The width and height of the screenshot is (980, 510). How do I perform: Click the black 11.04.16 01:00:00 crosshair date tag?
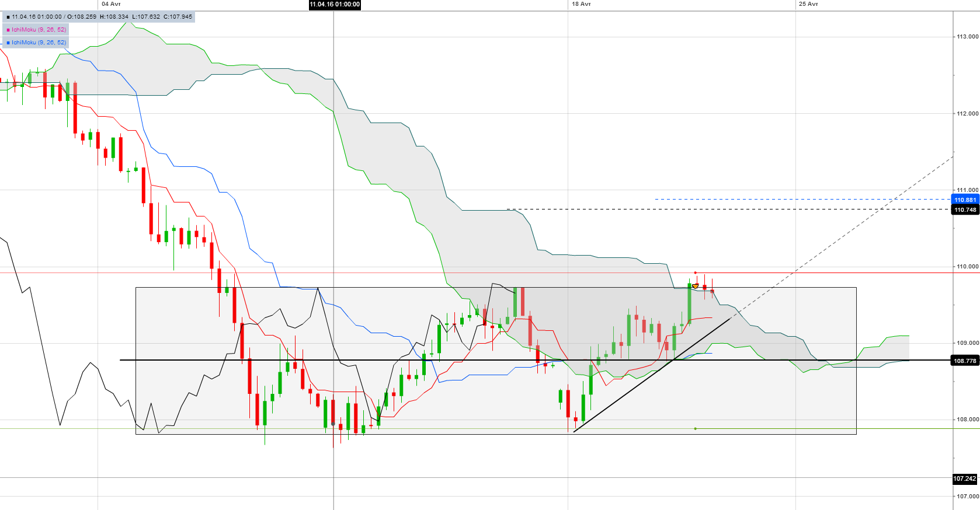point(335,5)
